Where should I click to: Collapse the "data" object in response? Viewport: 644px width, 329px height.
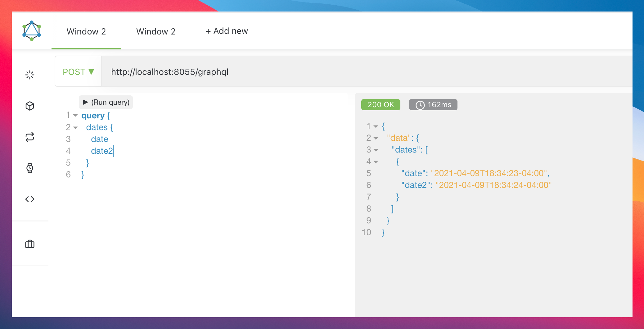point(376,138)
